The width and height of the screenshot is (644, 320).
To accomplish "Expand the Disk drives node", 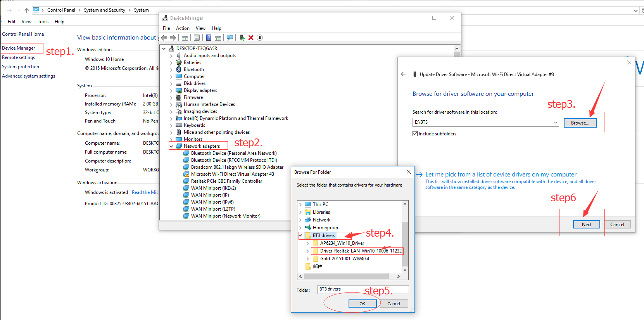I will 171,83.
